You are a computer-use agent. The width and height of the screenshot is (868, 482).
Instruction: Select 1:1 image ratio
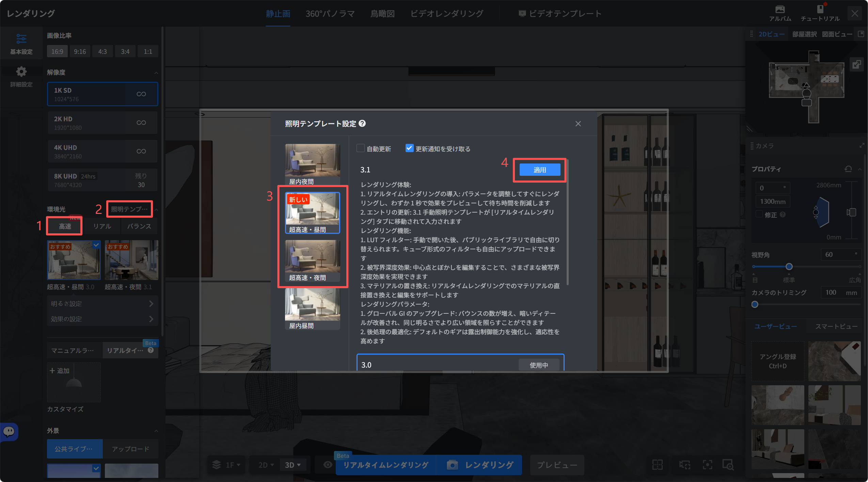coord(148,51)
